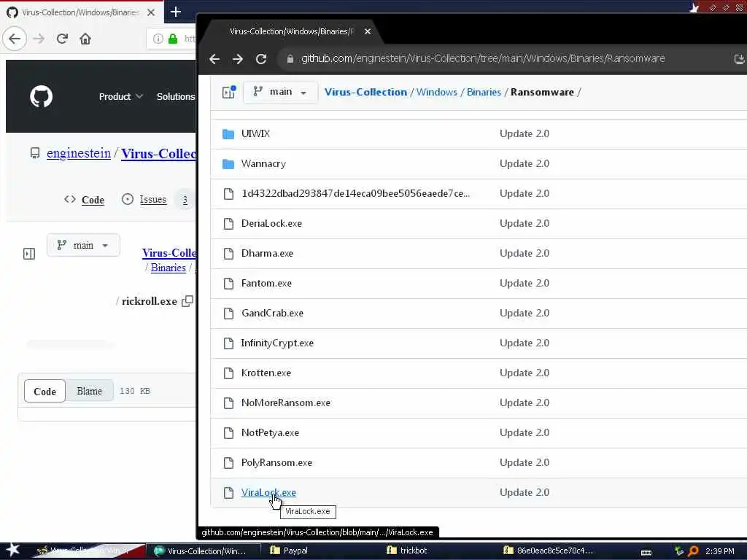The image size is (747, 560).
Task: Open NotPetya.exe file
Action: pos(270,433)
